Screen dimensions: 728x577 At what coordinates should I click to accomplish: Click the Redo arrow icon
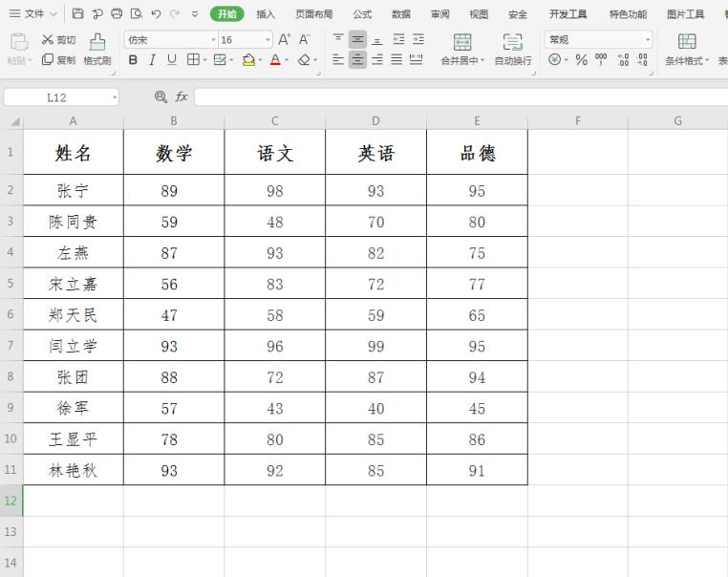point(175,14)
